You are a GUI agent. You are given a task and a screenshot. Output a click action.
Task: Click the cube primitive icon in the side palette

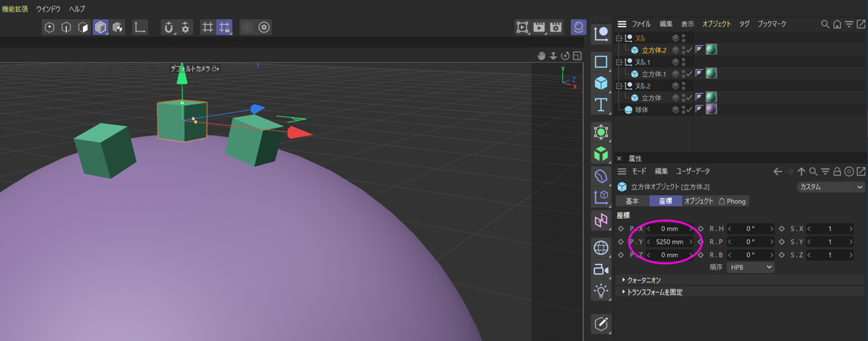pos(601,82)
